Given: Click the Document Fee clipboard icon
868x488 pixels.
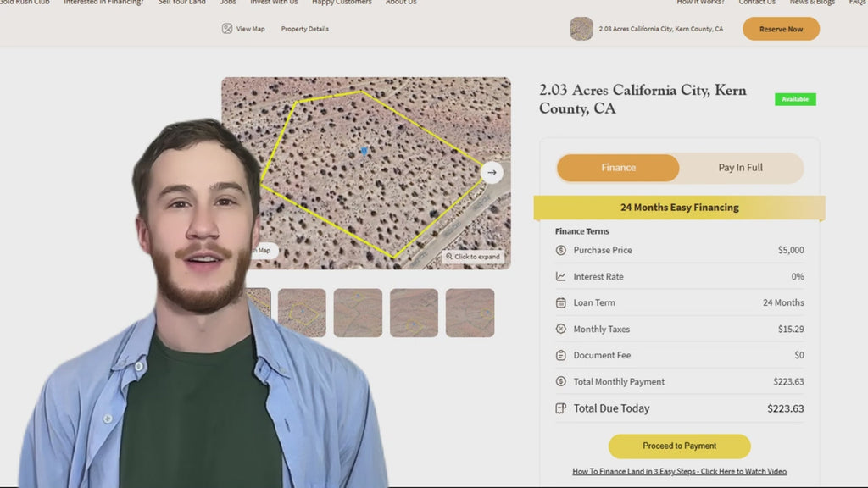Looking at the screenshot, I should (560, 355).
